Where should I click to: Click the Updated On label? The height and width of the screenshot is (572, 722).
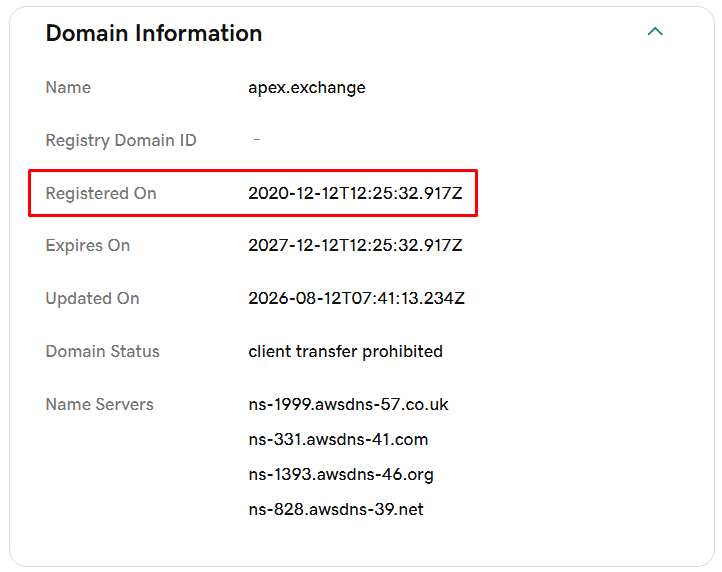92,298
